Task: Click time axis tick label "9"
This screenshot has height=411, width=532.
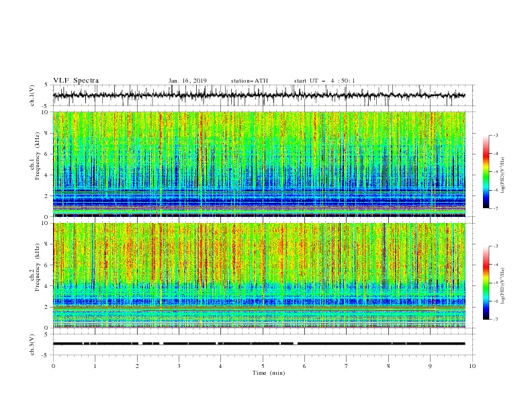Action: [x=430, y=366]
